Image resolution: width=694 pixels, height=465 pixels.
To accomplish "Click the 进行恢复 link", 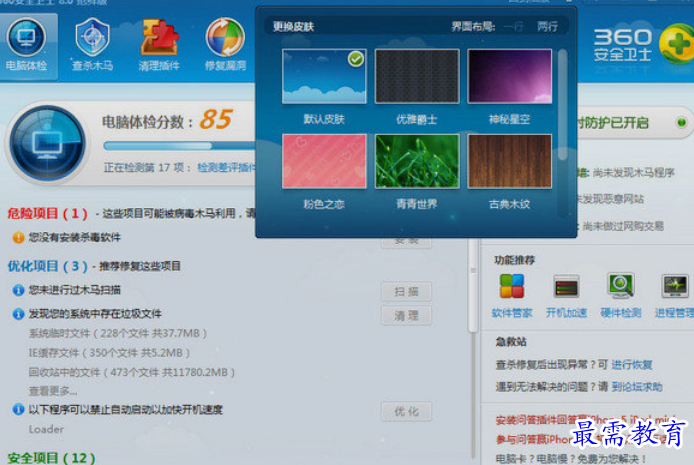I will click(x=632, y=365).
